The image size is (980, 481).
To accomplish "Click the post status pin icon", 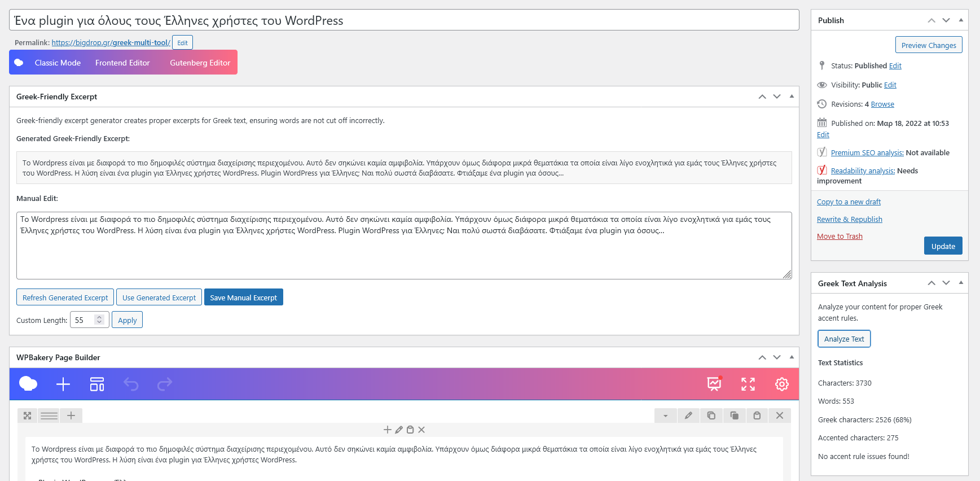I will (x=822, y=65).
